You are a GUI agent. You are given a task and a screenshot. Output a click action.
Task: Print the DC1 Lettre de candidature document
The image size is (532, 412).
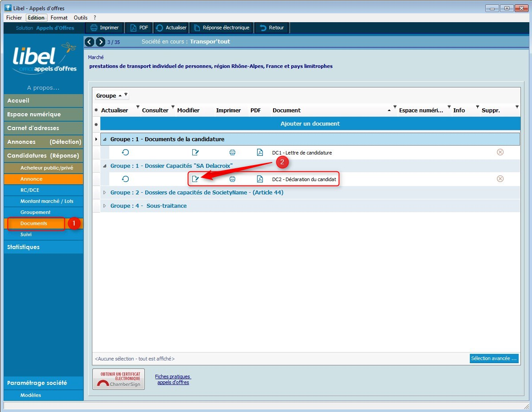232,153
